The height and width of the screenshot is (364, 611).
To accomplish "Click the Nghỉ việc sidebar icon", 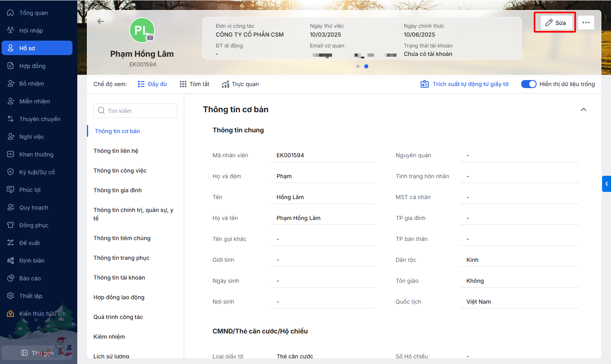I will coord(10,137).
